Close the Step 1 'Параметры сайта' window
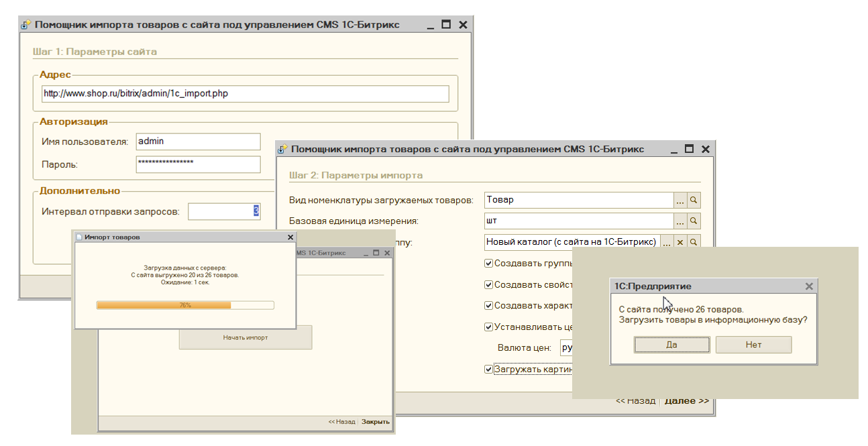Screen dimensions: 868x446 point(463,25)
